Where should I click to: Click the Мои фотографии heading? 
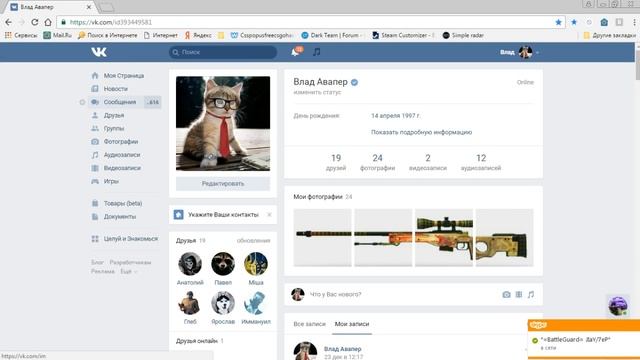point(318,197)
